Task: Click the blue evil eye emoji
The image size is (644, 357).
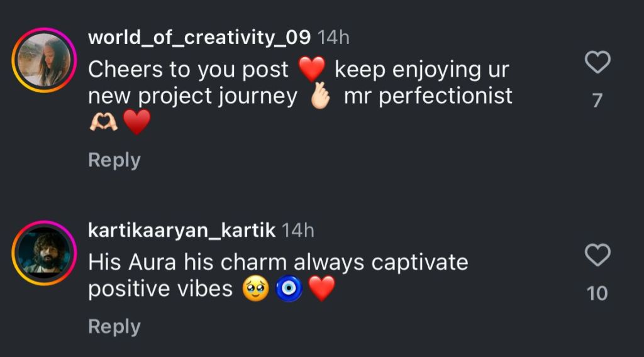Action: pos(289,289)
